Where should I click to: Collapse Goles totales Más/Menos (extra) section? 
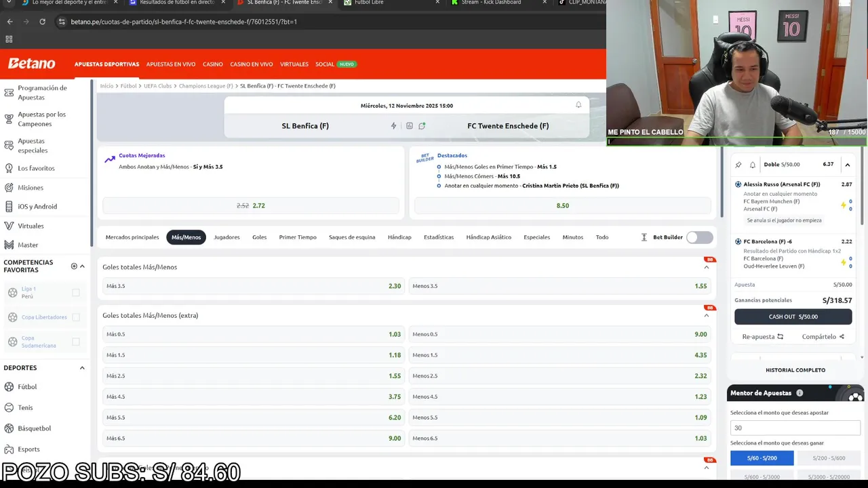pos(706,315)
